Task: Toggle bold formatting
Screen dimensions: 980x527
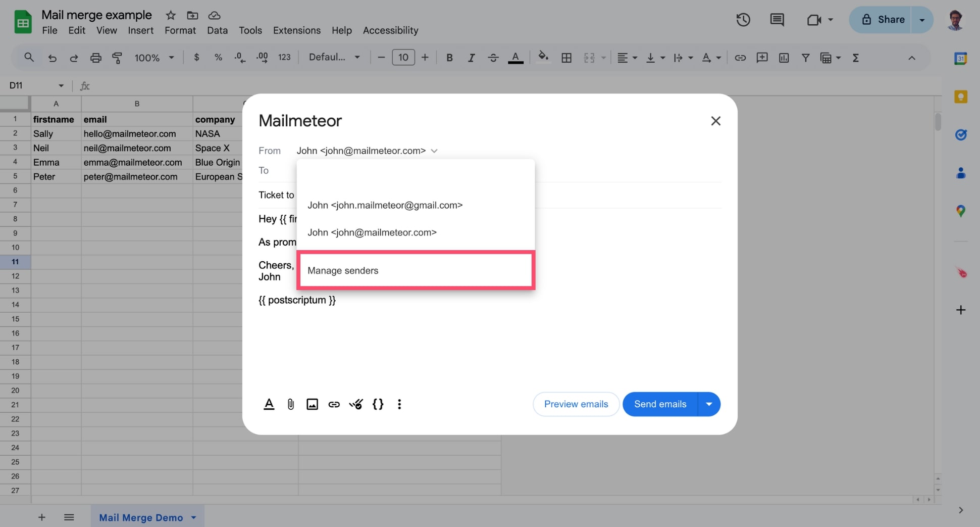Action: pyautogui.click(x=449, y=58)
